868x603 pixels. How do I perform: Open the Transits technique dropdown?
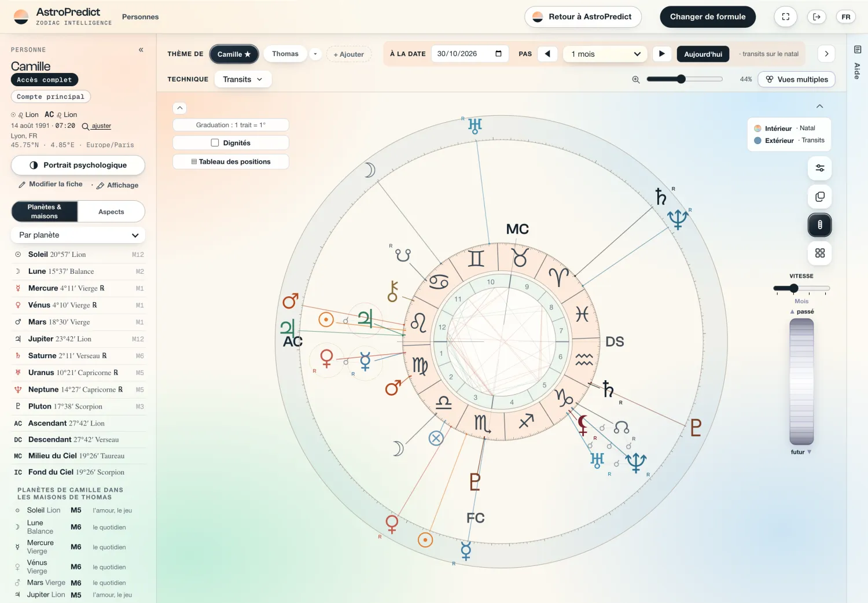(243, 79)
